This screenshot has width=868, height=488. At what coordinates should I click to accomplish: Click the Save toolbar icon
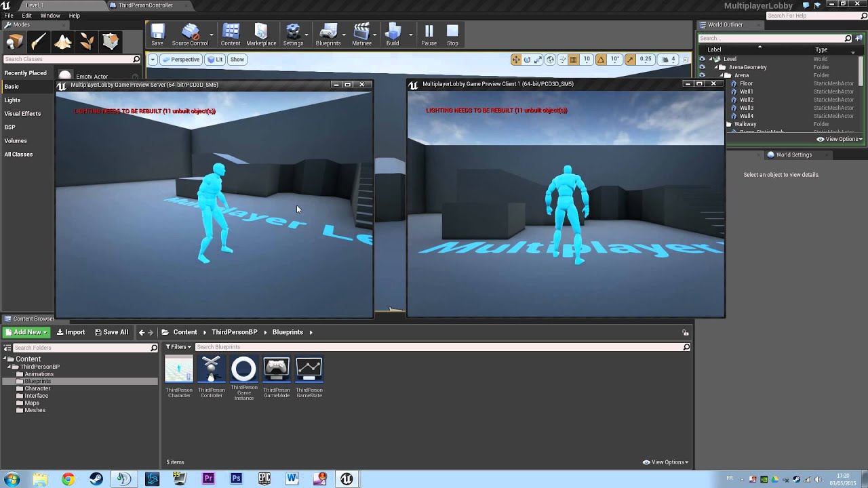click(x=157, y=35)
